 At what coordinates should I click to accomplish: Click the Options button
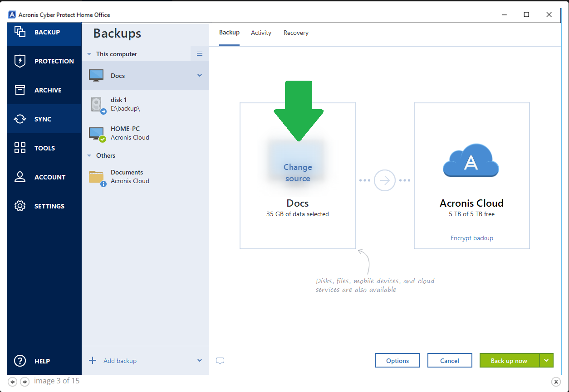397,361
